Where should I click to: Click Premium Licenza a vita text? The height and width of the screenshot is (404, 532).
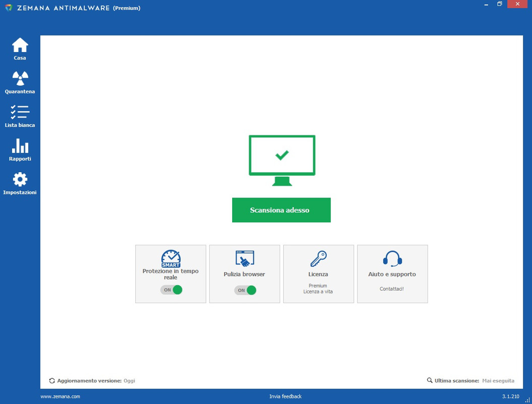pyautogui.click(x=318, y=288)
